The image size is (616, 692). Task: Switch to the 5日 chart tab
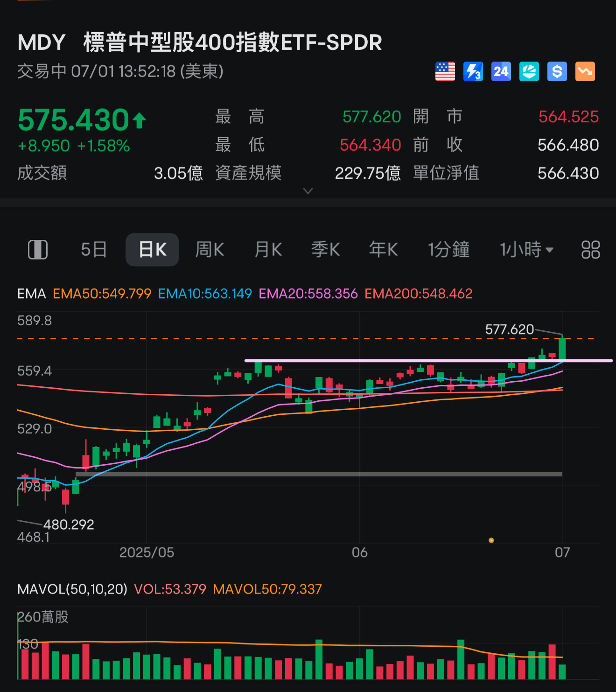pos(94,250)
